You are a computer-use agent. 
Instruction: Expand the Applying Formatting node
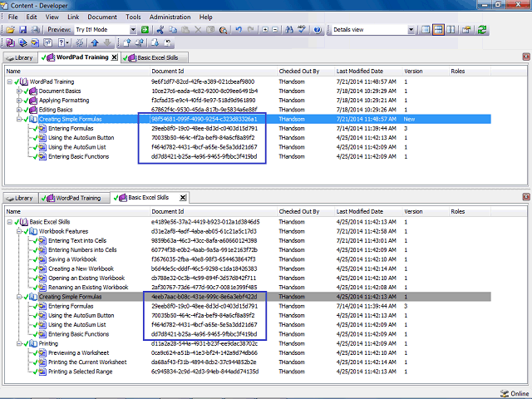point(19,101)
